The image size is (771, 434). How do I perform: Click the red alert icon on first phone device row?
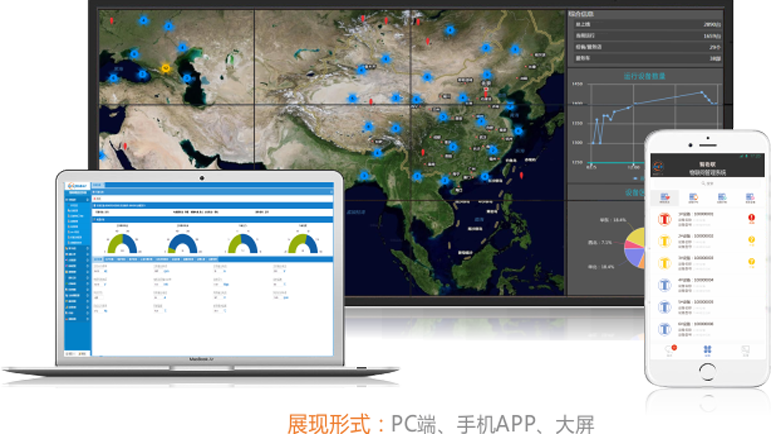click(751, 218)
